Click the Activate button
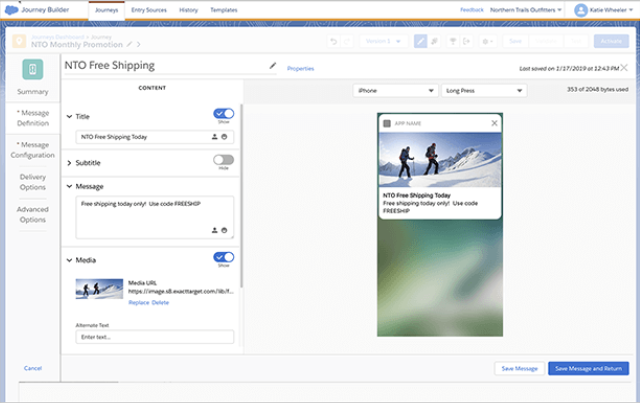 [611, 41]
